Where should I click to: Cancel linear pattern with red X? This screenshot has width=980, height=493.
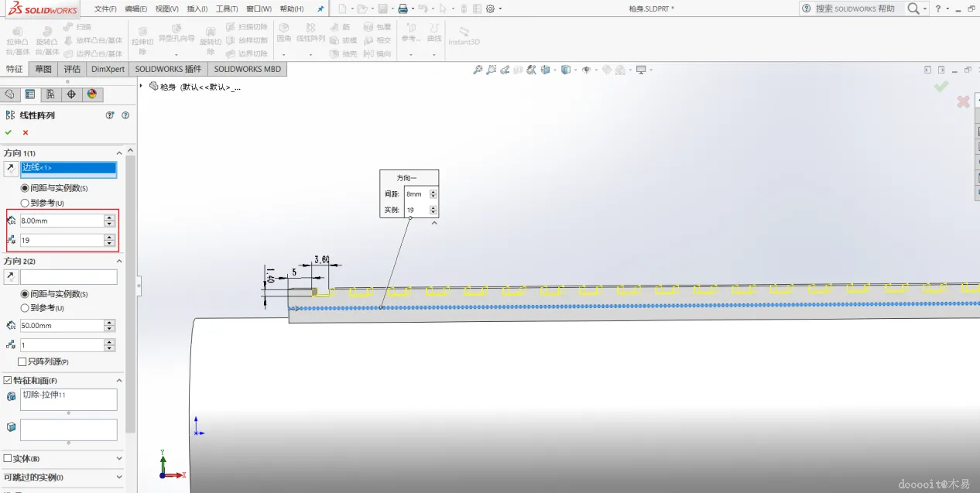(x=26, y=132)
